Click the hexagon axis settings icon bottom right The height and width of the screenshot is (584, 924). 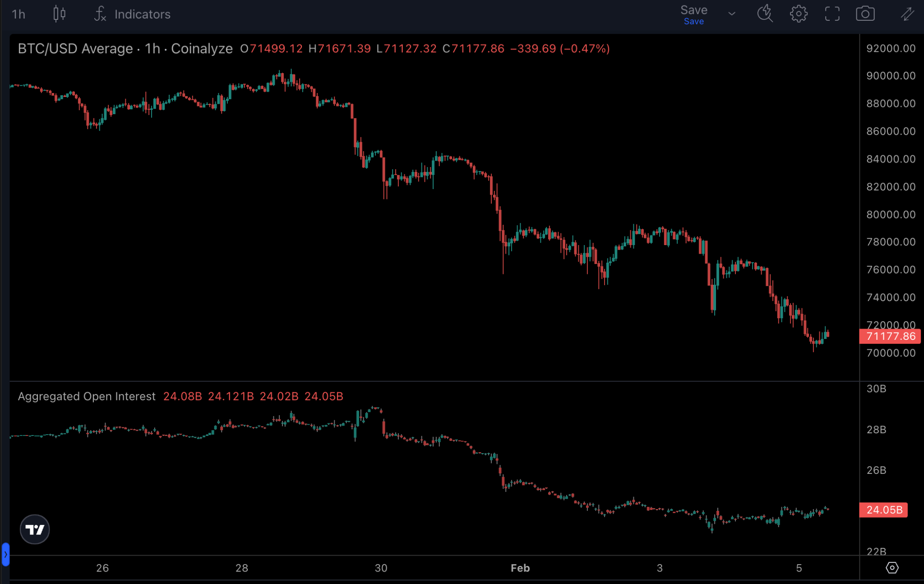click(892, 567)
